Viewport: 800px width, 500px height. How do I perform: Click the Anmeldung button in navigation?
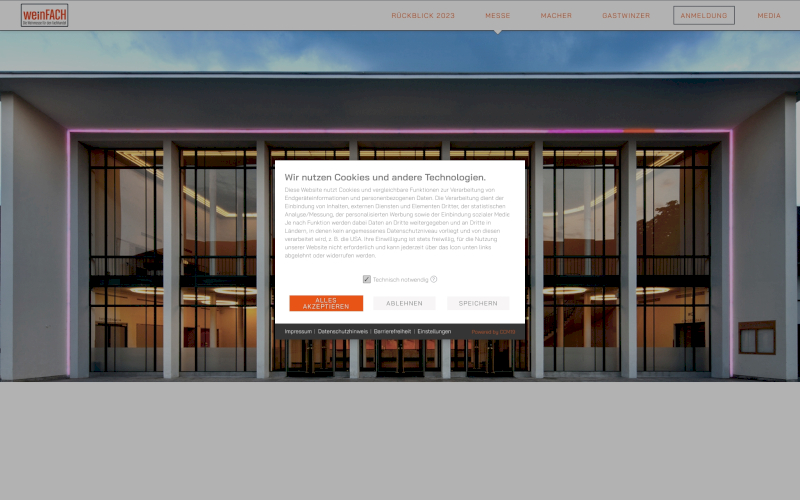[x=704, y=16]
